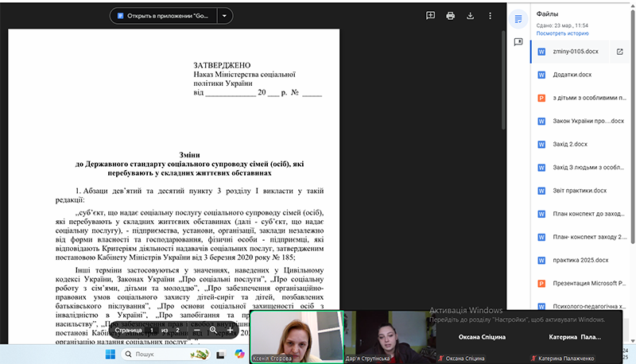The height and width of the screenshot is (364, 636).
Task: Select Ксенія Єгорова video tile
Action: click(x=297, y=337)
